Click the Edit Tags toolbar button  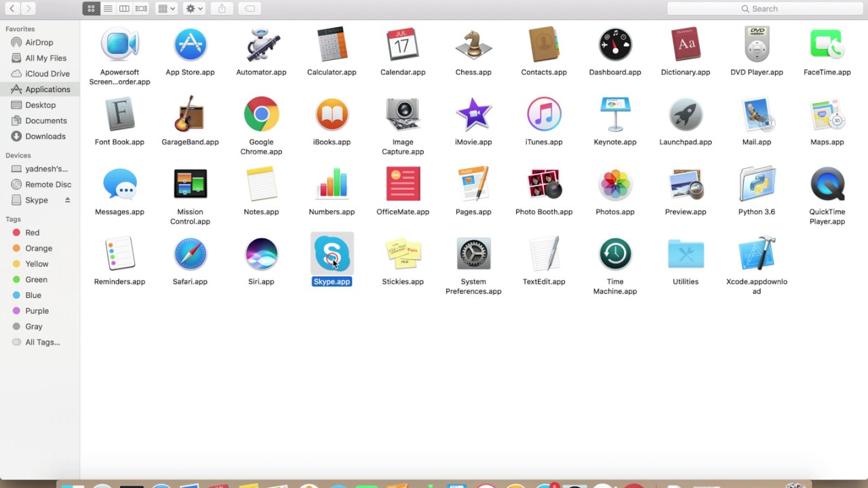249,8
